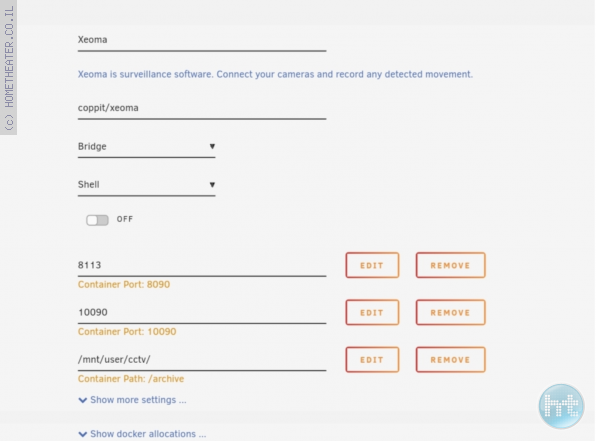The height and width of the screenshot is (441, 596).
Task: Open the Bridge network type dropdown
Action: point(146,147)
